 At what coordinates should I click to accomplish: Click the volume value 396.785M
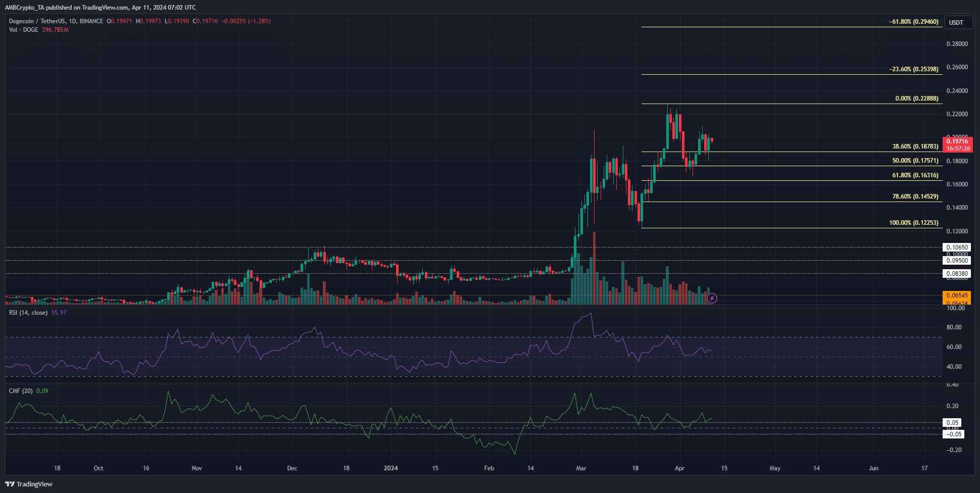coord(55,30)
